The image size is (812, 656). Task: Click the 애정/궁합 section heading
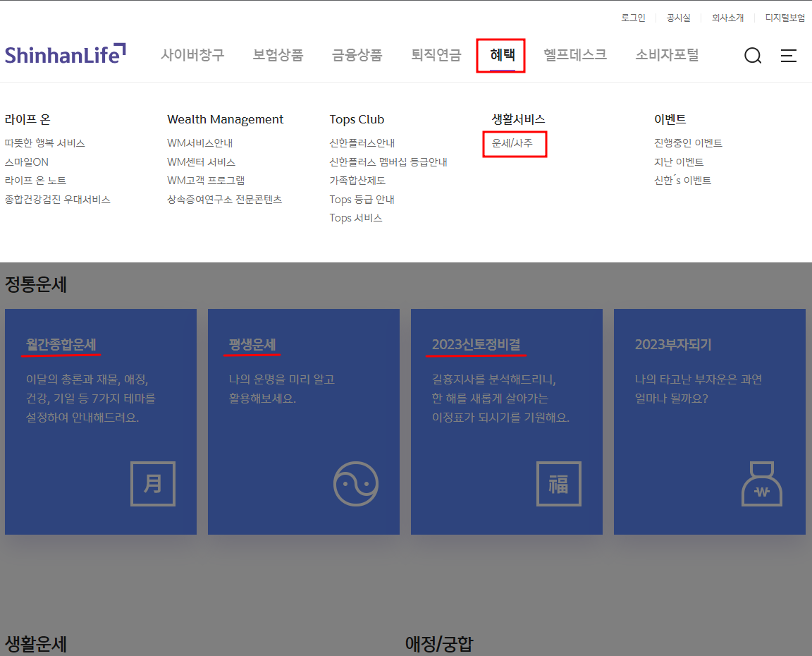point(439,645)
